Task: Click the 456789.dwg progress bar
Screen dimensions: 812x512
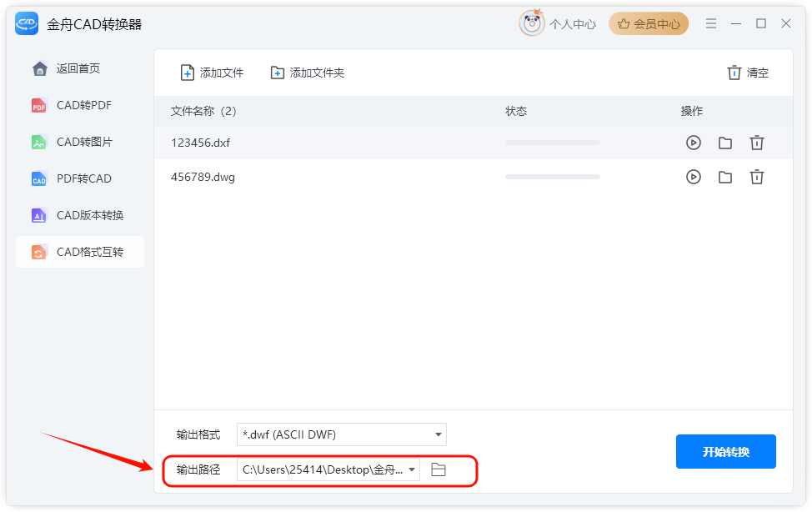Action: pos(553,178)
